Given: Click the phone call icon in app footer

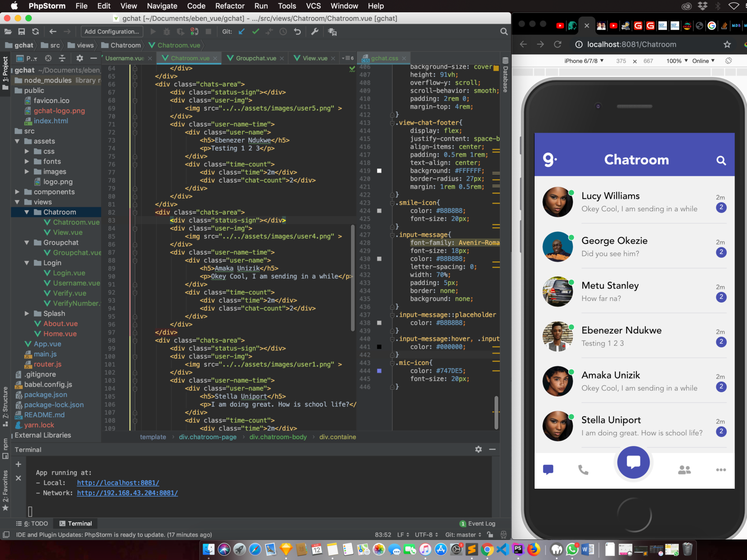Looking at the screenshot, I should click(583, 470).
